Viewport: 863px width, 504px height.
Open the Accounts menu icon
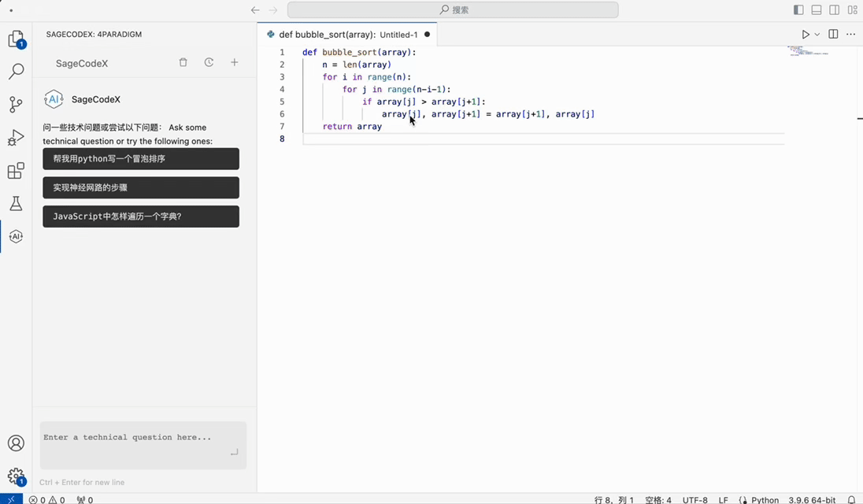click(16, 443)
